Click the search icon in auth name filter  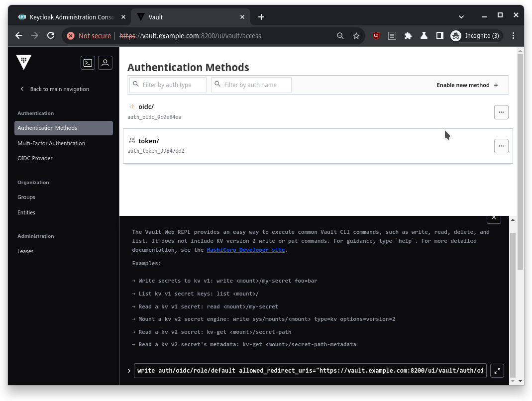pyautogui.click(x=217, y=84)
